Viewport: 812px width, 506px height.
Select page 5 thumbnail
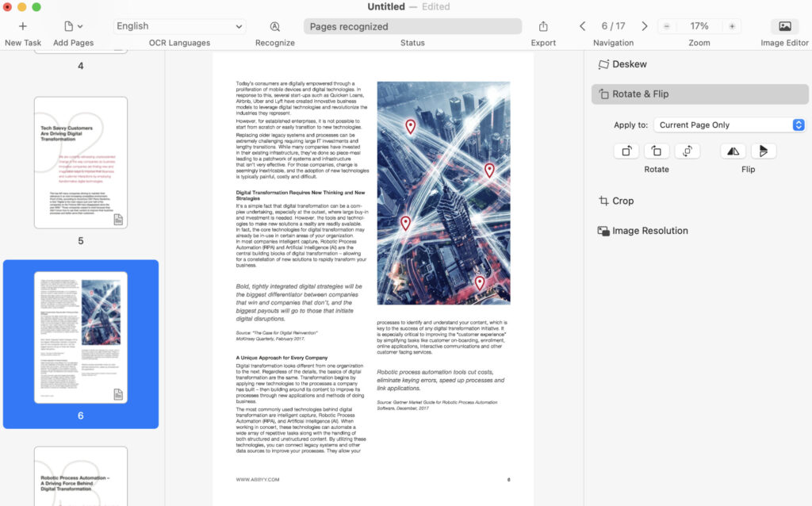click(81, 163)
